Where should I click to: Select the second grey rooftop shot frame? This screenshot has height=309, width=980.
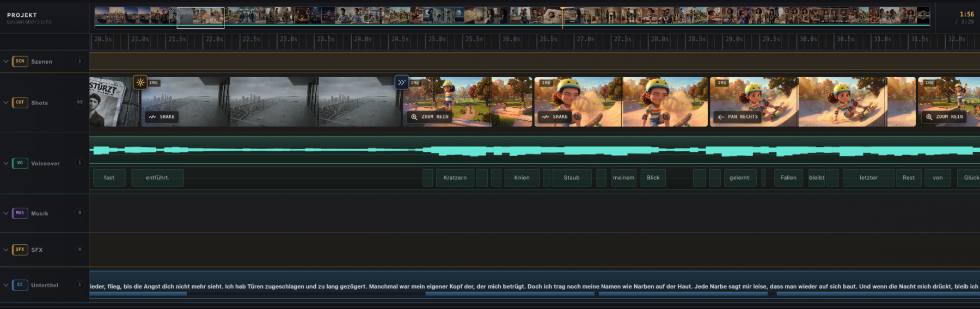click(273, 102)
